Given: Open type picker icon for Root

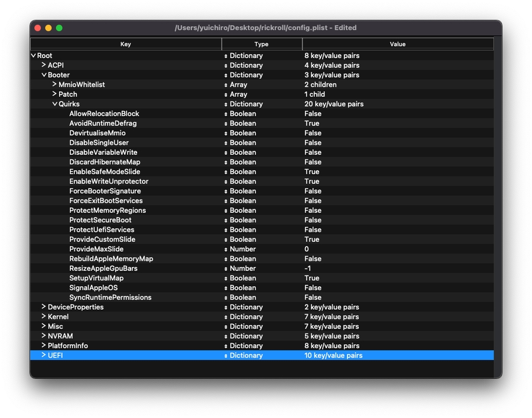Looking at the screenshot, I should pyautogui.click(x=226, y=56).
